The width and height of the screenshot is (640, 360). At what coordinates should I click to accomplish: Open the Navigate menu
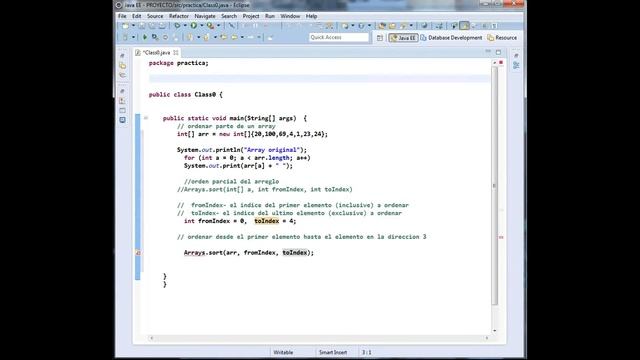[205, 16]
